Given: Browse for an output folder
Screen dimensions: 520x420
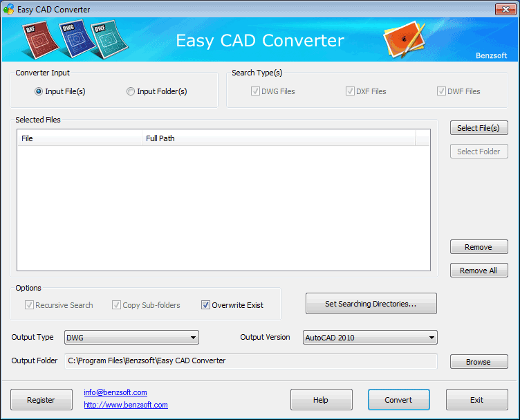Looking at the screenshot, I should [x=479, y=362].
